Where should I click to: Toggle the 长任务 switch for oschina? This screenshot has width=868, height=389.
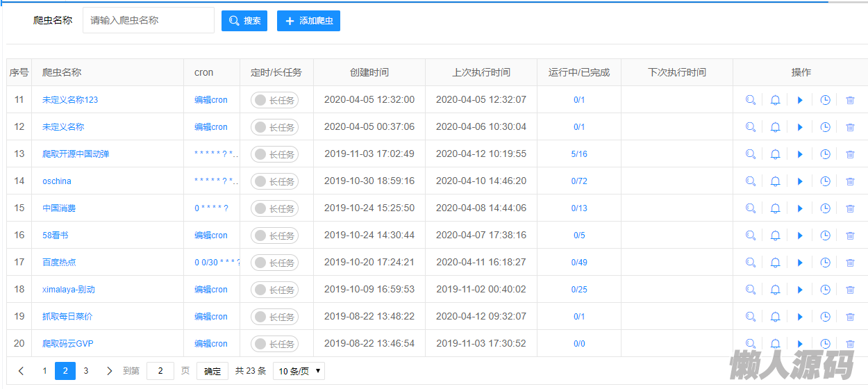click(x=274, y=181)
